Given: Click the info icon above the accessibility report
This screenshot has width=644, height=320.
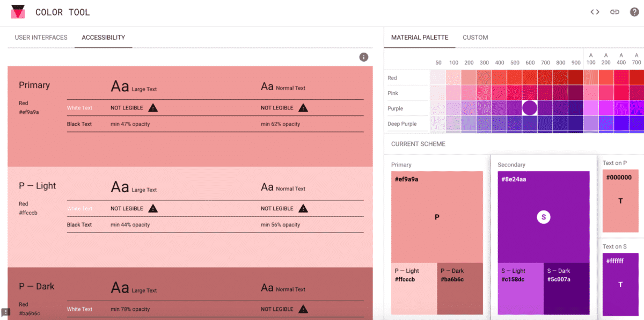Looking at the screenshot, I should click(x=364, y=57).
